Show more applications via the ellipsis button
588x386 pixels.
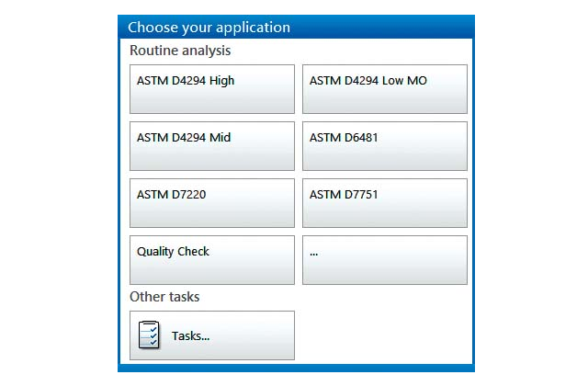point(384,260)
